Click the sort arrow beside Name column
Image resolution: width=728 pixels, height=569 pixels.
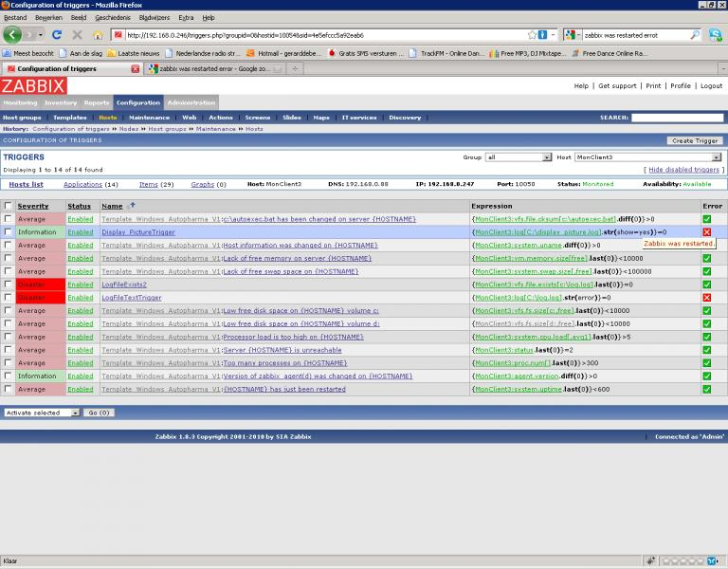pyautogui.click(x=131, y=206)
